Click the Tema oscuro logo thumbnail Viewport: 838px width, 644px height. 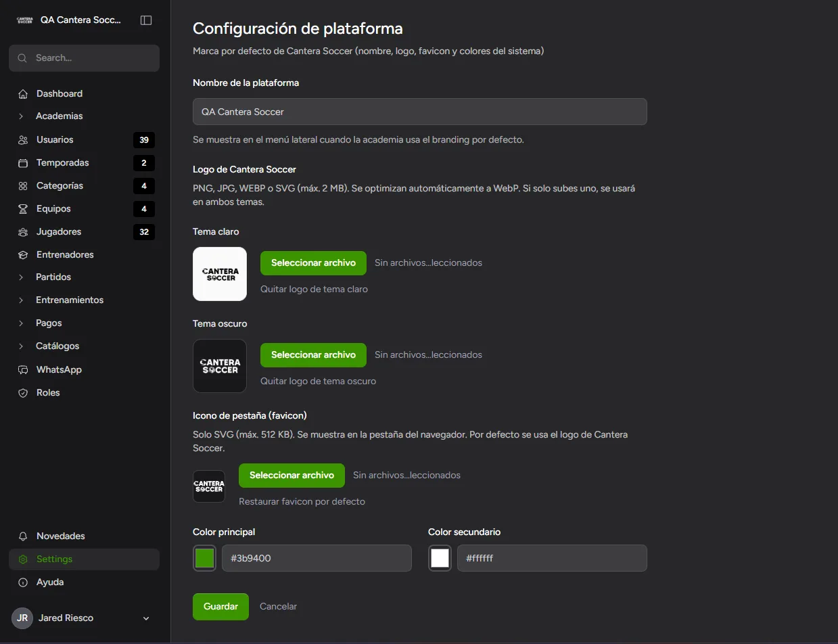coord(220,366)
